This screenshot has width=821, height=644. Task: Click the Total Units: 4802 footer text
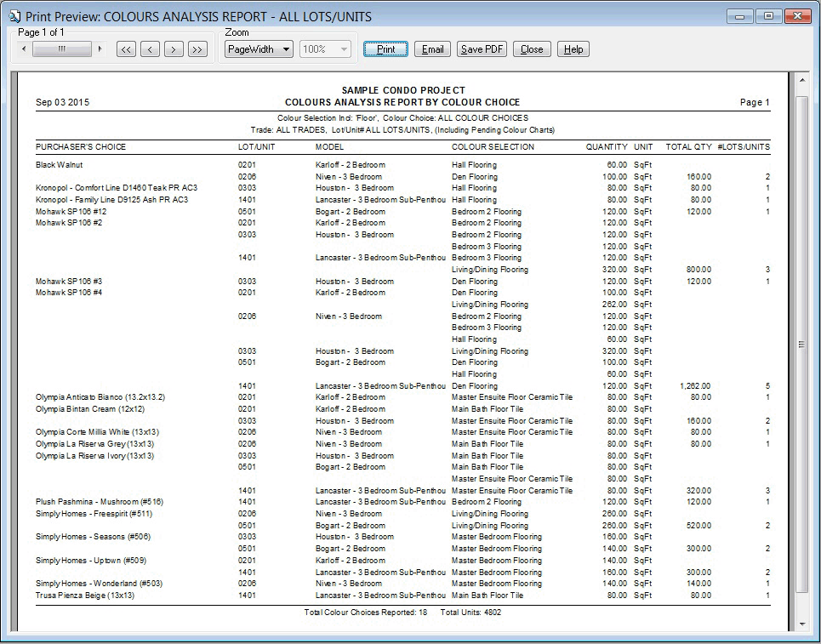coord(470,613)
